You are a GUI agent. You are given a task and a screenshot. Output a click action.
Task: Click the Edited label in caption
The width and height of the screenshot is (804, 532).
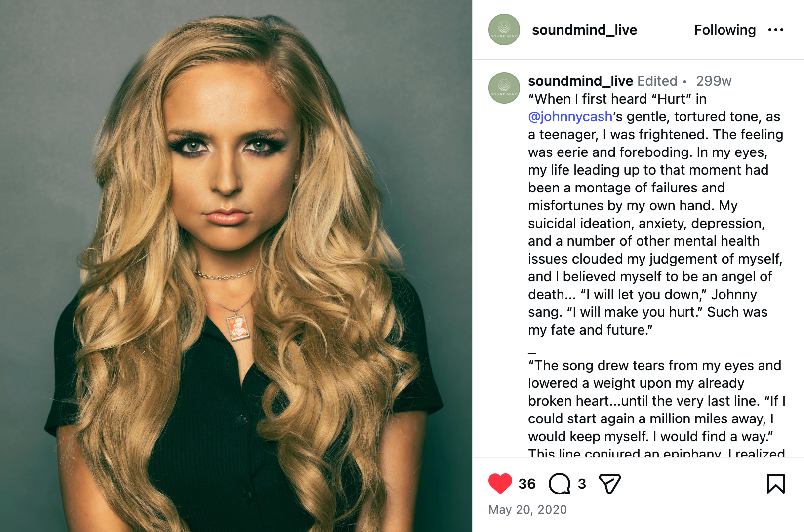pyautogui.click(x=657, y=81)
